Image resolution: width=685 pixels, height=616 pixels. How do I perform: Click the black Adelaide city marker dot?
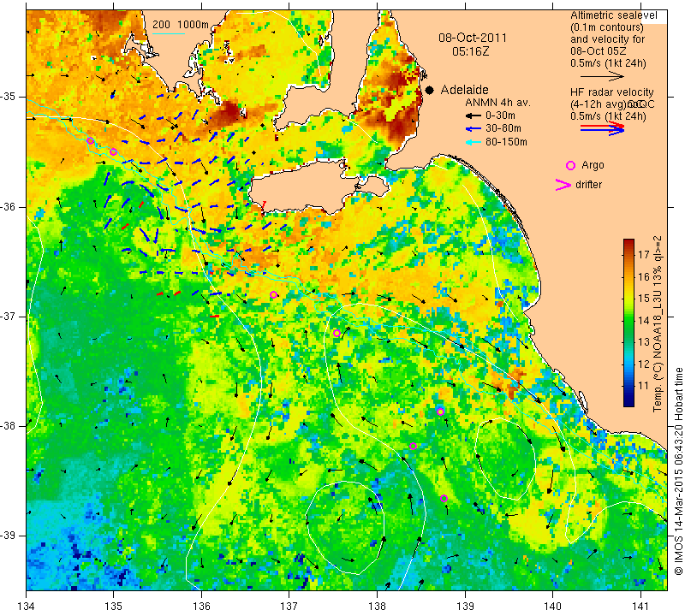pos(430,90)
